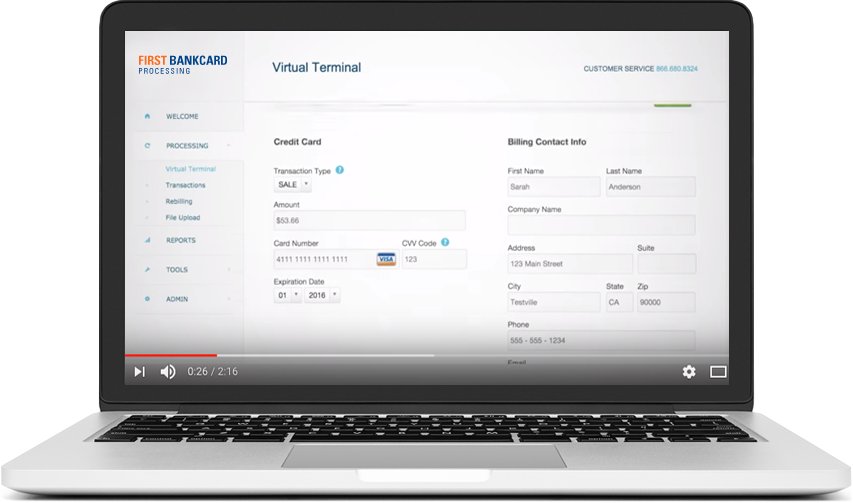The width and height of the screenshot is (853, 503).
Task: Click the First Bankcard Processing logo
Action: (182, 65)
